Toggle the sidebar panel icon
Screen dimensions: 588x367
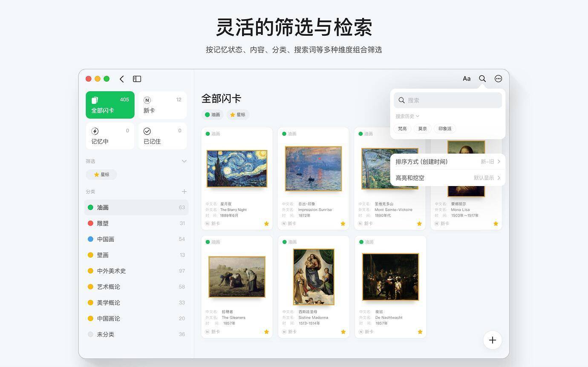click(x=137, y=79)
